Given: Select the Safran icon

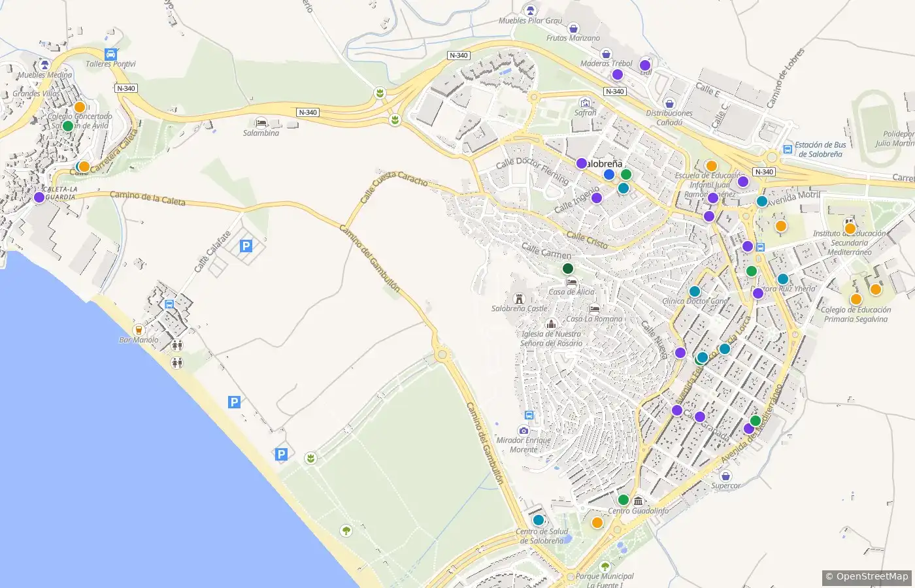Looking at the screenshot, I should pyautogui.click(x=585, y=103).
